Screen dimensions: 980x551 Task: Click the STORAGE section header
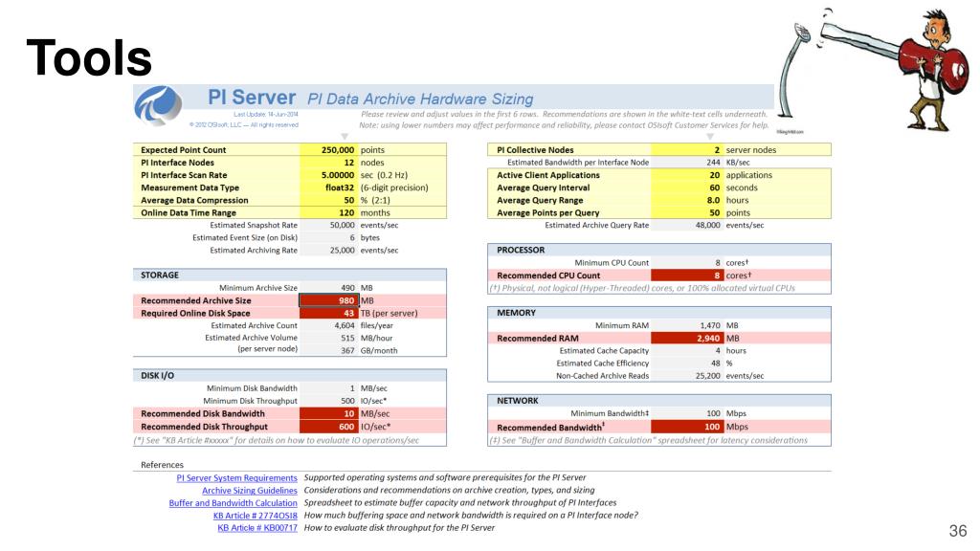[289, 275]
